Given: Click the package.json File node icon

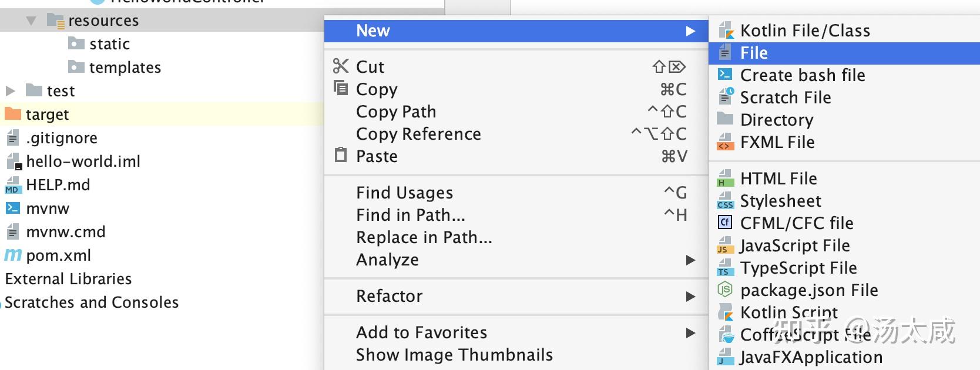Looking at the screenshot, I should (725, 290).
